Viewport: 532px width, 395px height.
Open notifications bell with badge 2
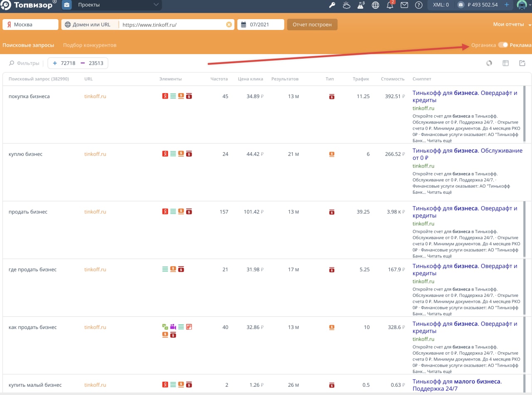click(390, 5)
